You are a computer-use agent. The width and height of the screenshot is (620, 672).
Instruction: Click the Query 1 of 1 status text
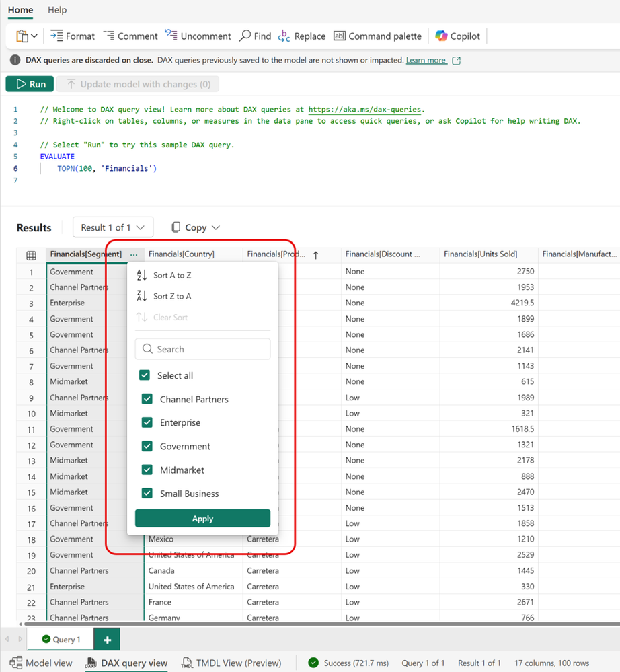[423, 663]
